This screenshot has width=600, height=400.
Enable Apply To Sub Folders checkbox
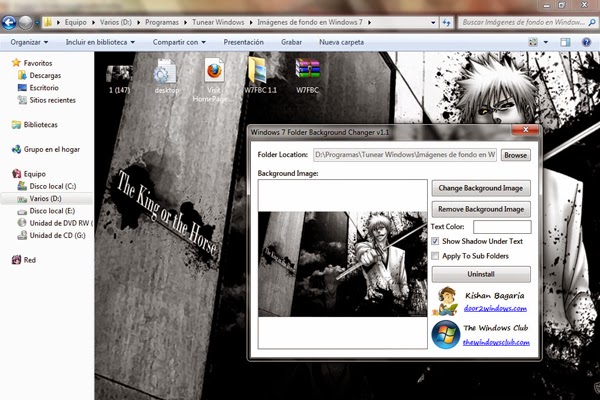(435, 256)
